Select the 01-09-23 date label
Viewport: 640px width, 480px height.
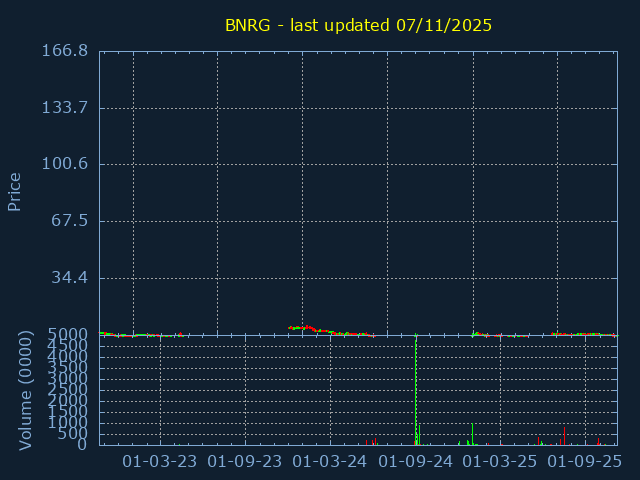(x=245, y=461)
